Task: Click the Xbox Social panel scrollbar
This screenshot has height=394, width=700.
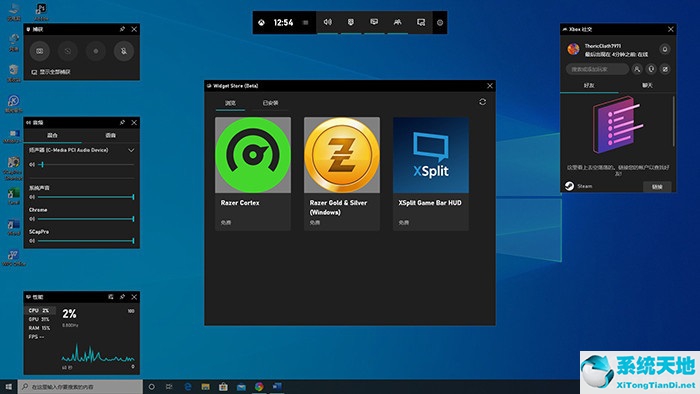Action: [x=673, y=120]
